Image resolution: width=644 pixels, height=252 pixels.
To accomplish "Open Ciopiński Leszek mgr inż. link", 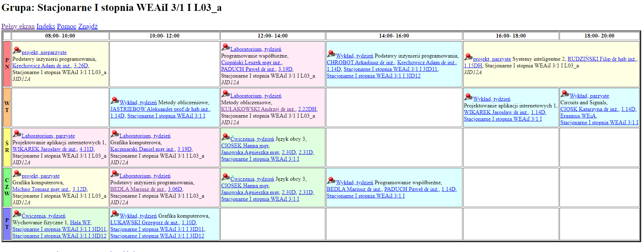I will pos(251,62).
